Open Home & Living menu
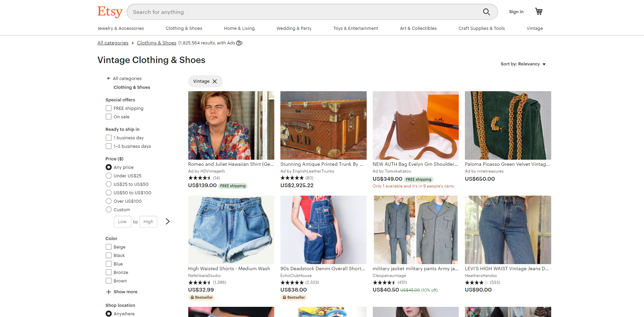644x317 pixels. coord(239,28)
